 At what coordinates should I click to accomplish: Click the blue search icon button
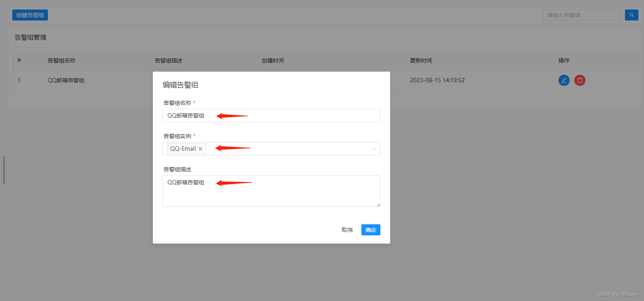[x=631, y=15]
